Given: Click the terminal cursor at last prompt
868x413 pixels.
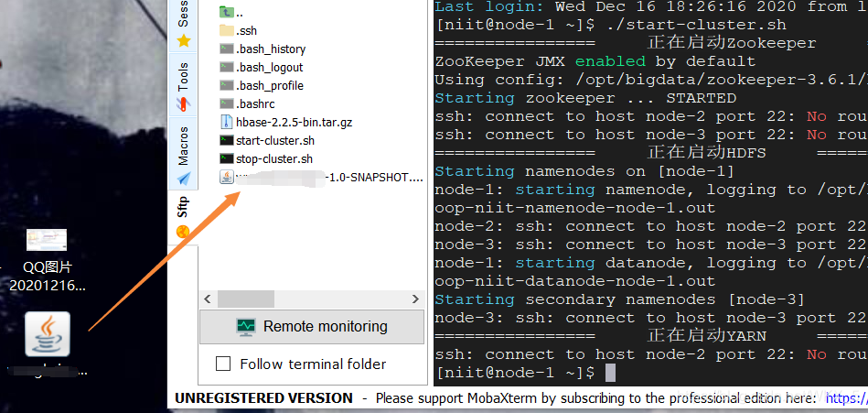Looking at the screenshot, I should 610,373.
